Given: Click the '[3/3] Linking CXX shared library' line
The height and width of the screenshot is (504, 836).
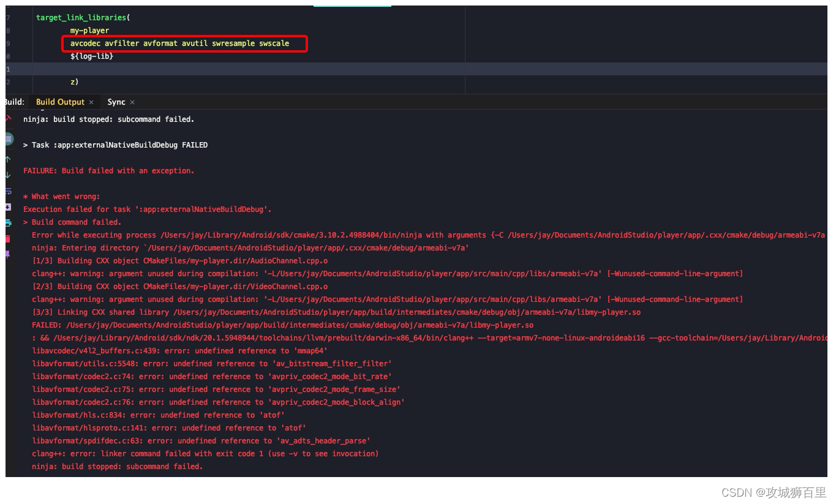Looking at the screenshot, I should click(336, 312).
